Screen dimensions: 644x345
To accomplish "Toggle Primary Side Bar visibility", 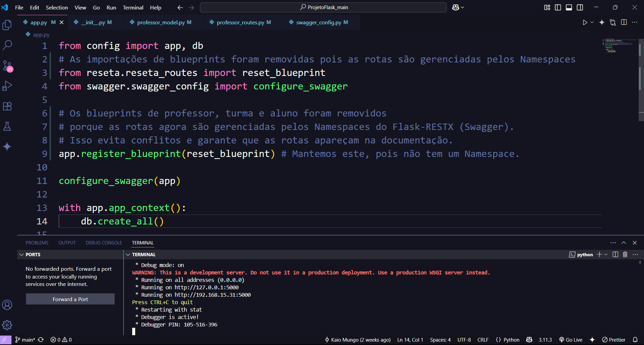I will pos(558,7).
